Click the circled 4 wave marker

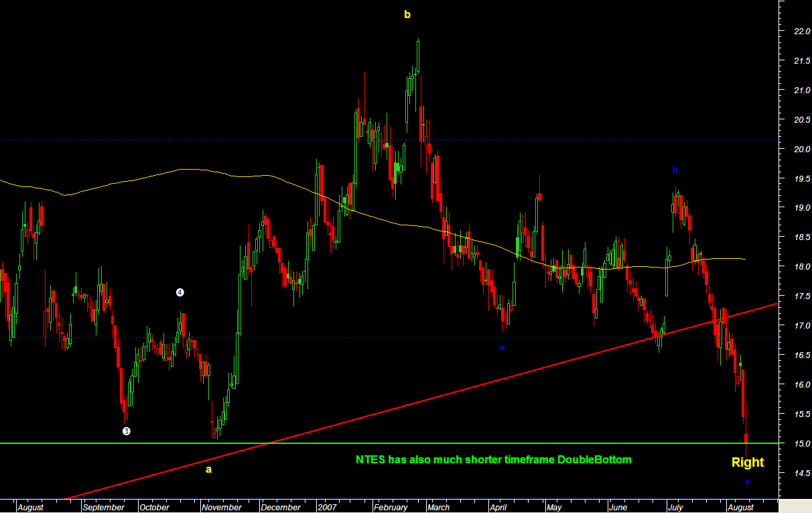click(x=180, y=292)
